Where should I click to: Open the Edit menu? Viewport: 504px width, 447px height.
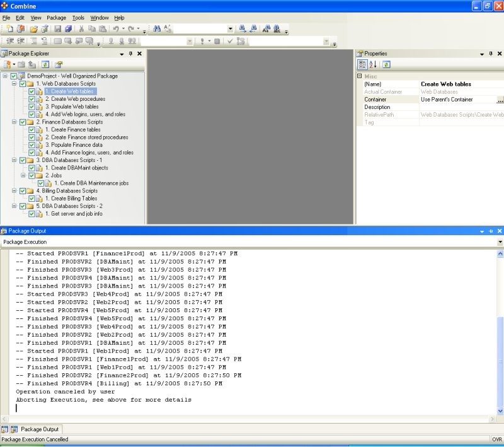(20, 18)
